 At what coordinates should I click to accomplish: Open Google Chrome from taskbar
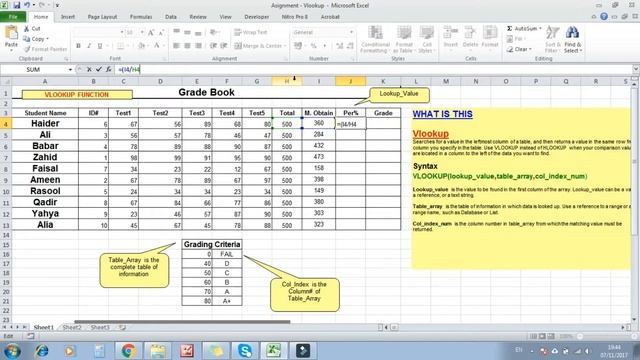(x=128, y=351)
